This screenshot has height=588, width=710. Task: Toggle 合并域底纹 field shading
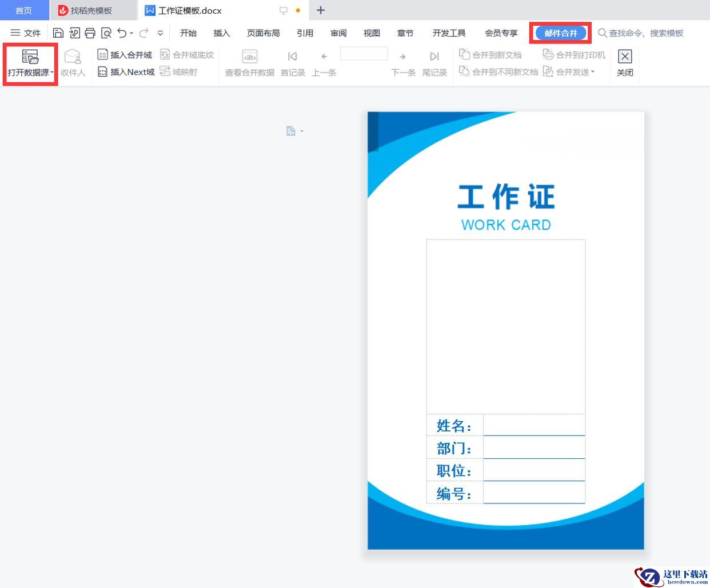(x=187, y=55)
